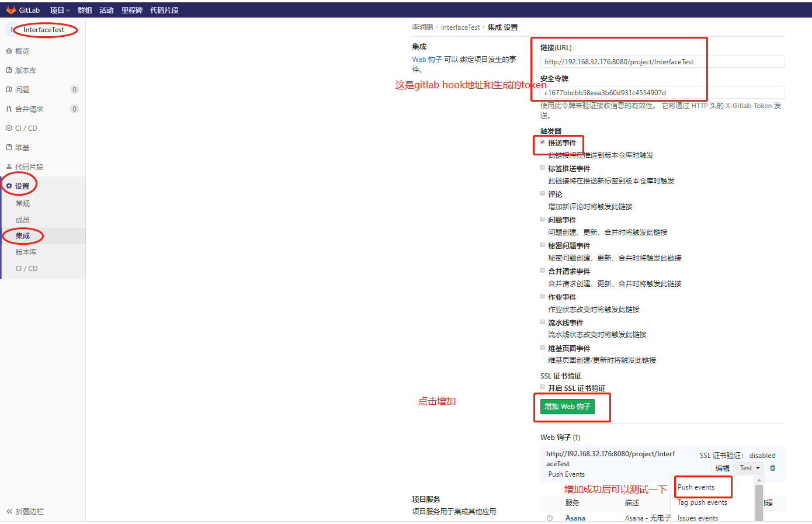This screenshot has width=812, height=524.
Task: Expand the Test dropdown for webhook
Action: (x=750, y=468)
